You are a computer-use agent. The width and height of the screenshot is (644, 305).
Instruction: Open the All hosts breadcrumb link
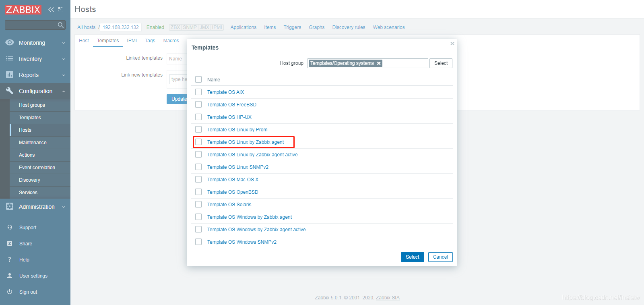[x=87, y=27]
